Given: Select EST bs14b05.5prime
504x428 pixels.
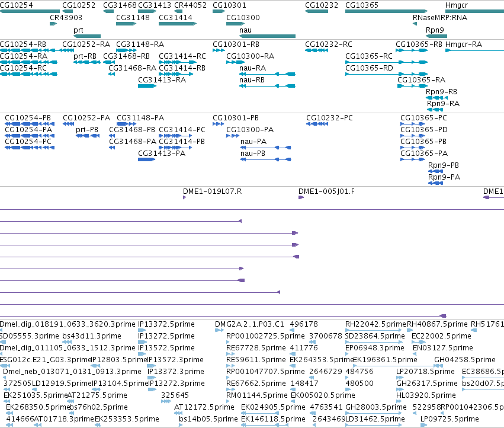Looking at the screenshot, I should pos(208,419).
